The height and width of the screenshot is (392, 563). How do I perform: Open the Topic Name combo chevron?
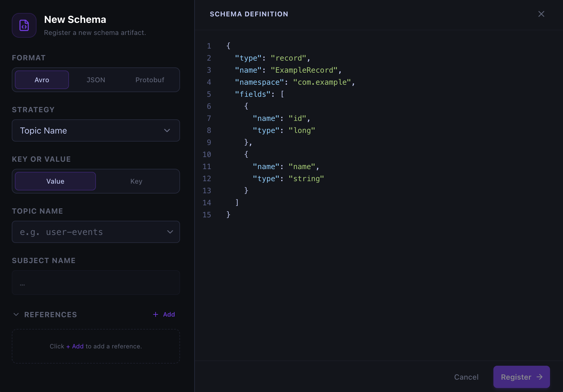coord(170,232)
